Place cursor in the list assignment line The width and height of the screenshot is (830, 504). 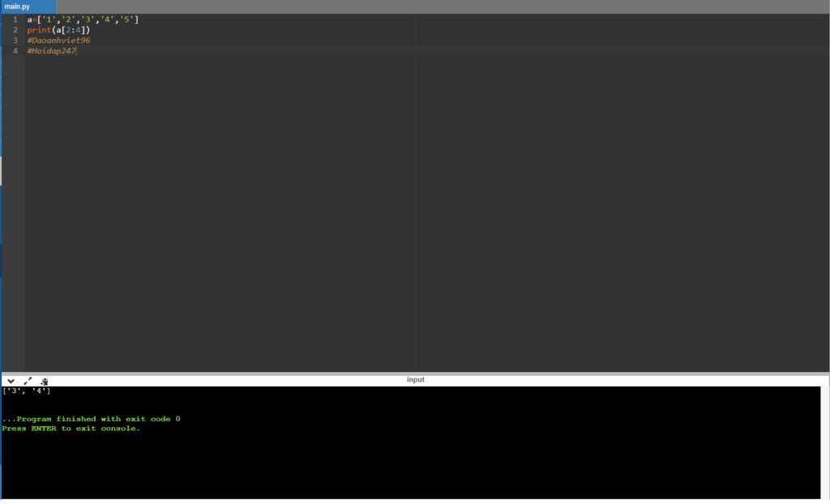(x=83, y=19)
